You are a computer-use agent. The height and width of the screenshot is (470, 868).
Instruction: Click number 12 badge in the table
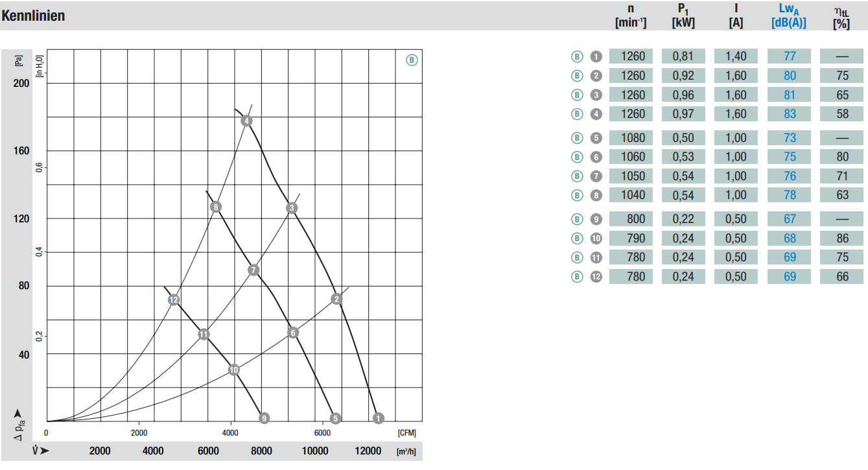596,276
